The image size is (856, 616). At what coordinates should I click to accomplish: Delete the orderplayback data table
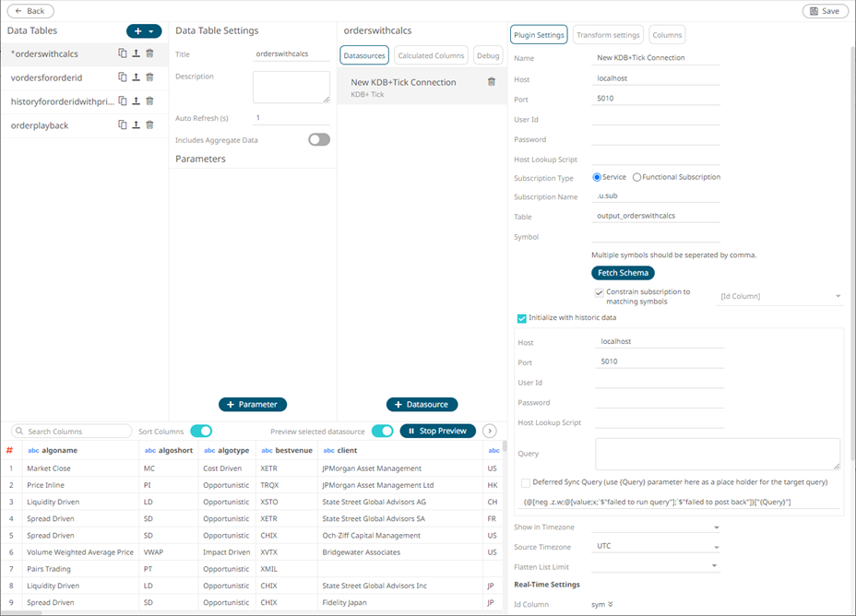click(150, 123)
